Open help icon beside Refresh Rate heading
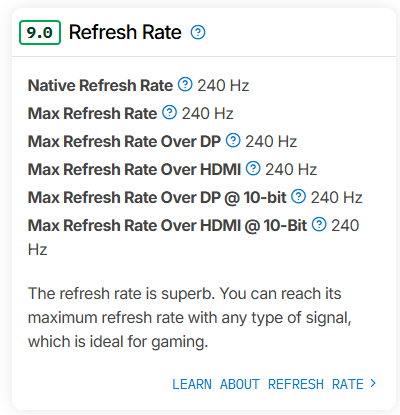The height and width of the screenshot is (415, 400). (x=198, y=32)
